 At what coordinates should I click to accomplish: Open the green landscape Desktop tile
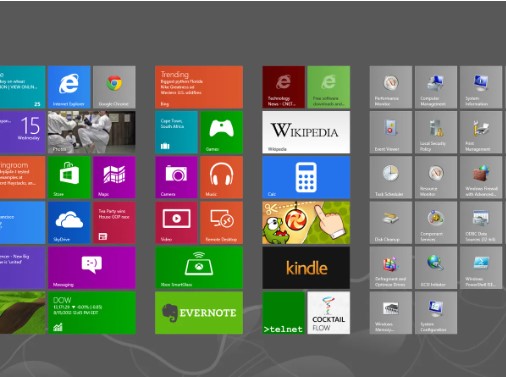pyautogui.click(x=22, y=313)
